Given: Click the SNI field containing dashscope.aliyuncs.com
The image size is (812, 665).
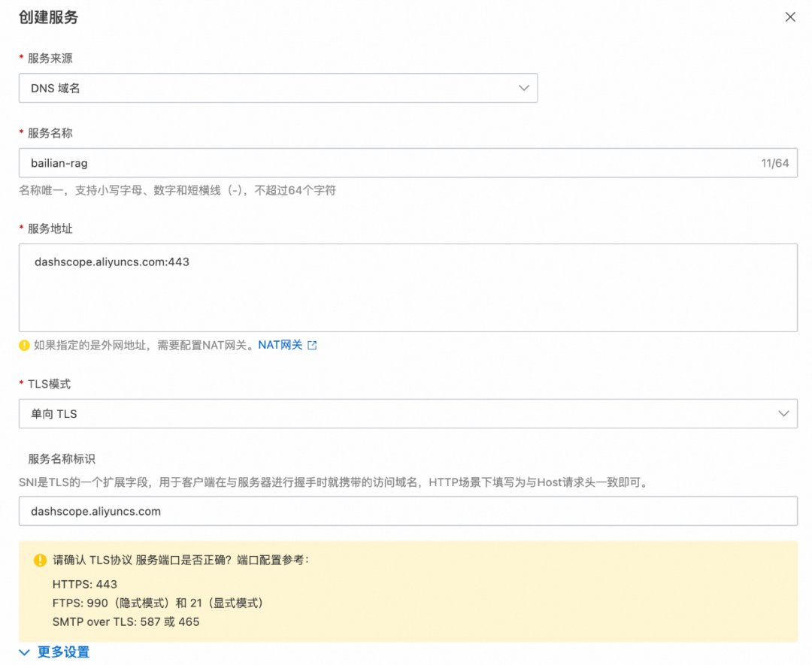Looking at the screenshot, I should tap(406, 511).
